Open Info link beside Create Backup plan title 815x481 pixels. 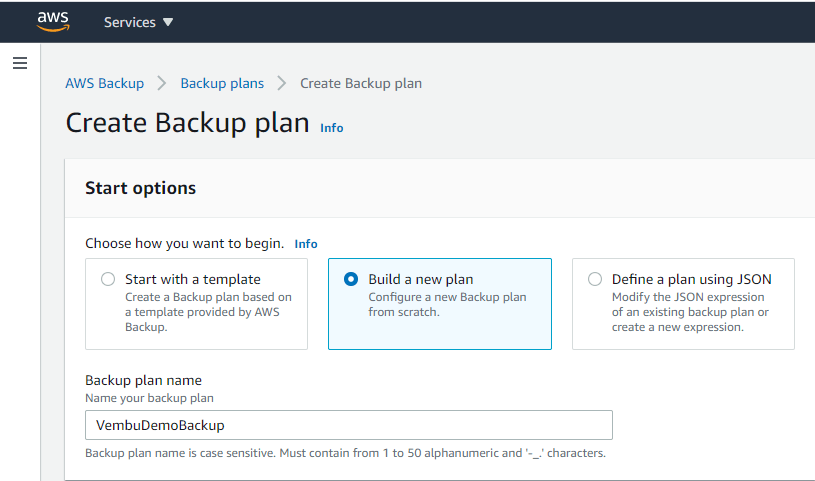tap(332, 128)
